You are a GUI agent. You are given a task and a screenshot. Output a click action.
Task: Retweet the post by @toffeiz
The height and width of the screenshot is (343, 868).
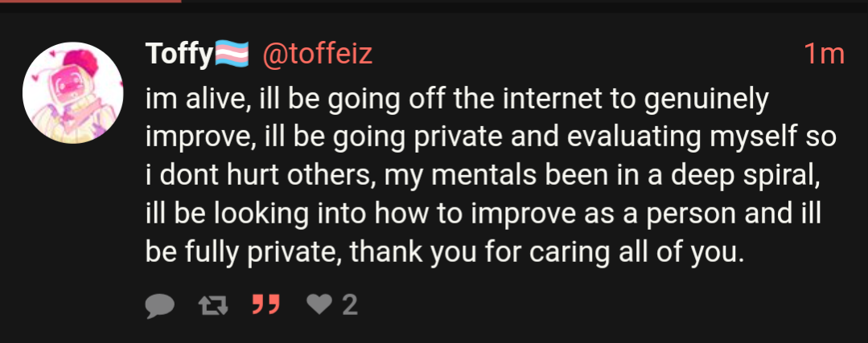coord(210,304)
